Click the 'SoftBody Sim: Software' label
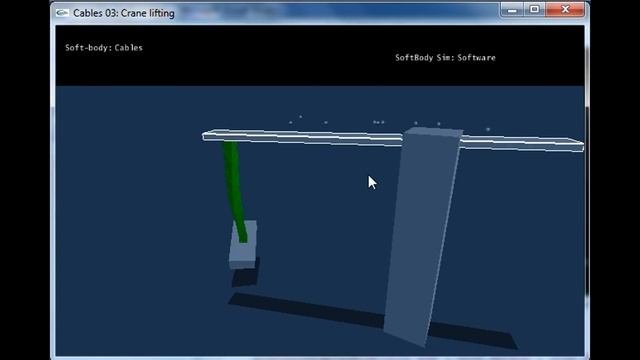This screenshot has height=360, width=640. click(445, 58)
